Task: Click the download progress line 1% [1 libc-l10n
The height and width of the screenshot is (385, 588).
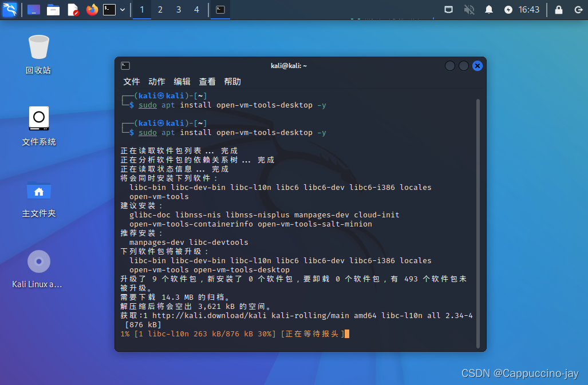Action: (235, 334)
